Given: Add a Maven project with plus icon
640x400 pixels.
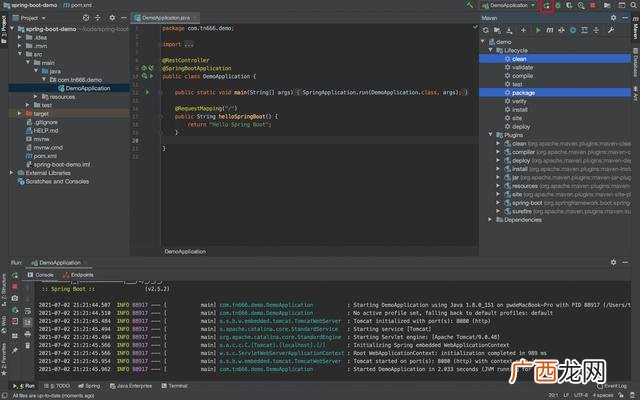Looking at the screenshot, I should (523, 30).
